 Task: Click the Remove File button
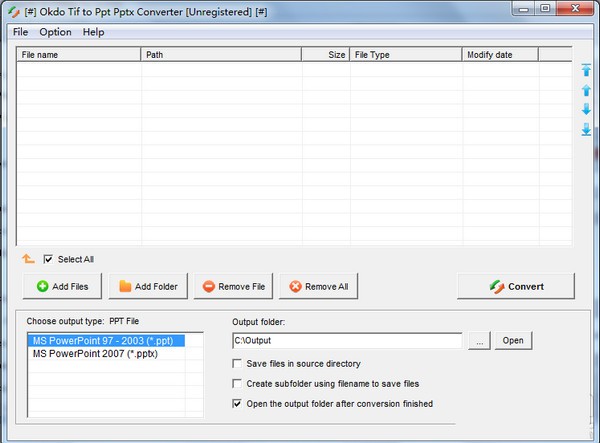click(x=233, y=286)
